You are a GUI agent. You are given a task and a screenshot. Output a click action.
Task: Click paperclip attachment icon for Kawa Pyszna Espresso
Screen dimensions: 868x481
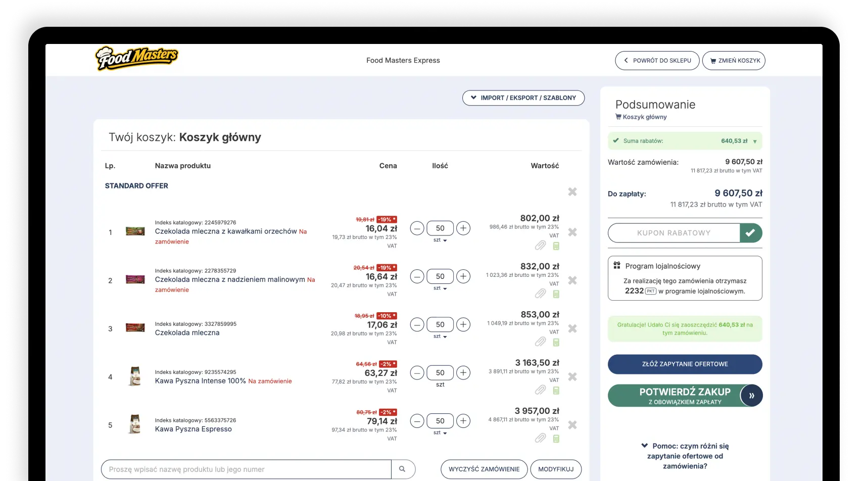pyautogui.click(x=540, y=438)
